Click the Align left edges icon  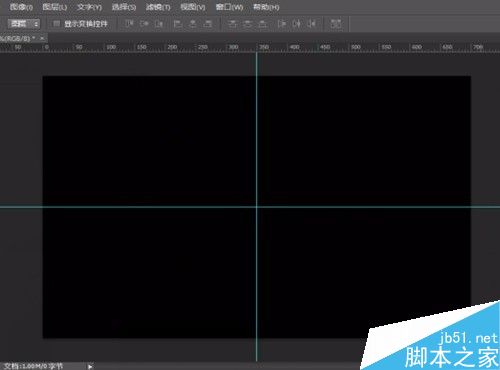[178, 24]
